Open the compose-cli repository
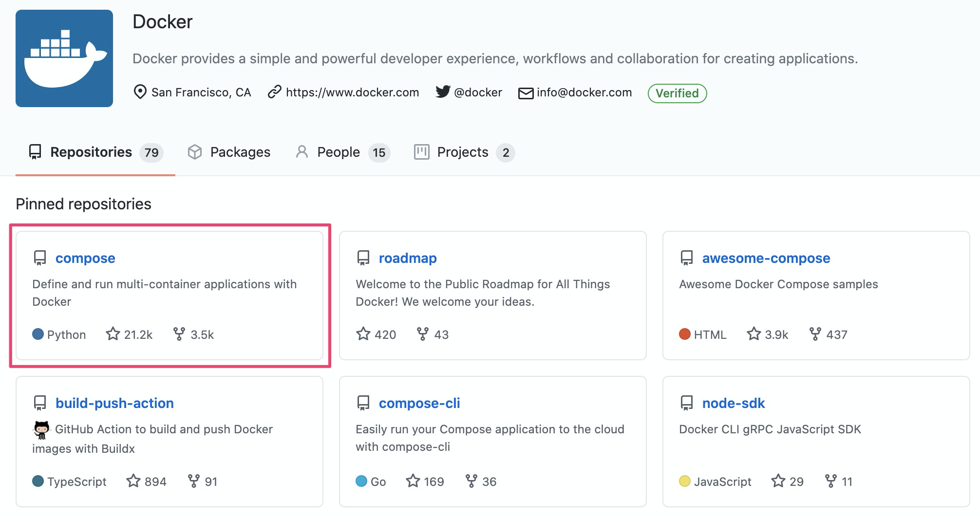Screen dimensions: 980x518 point(419,403)
